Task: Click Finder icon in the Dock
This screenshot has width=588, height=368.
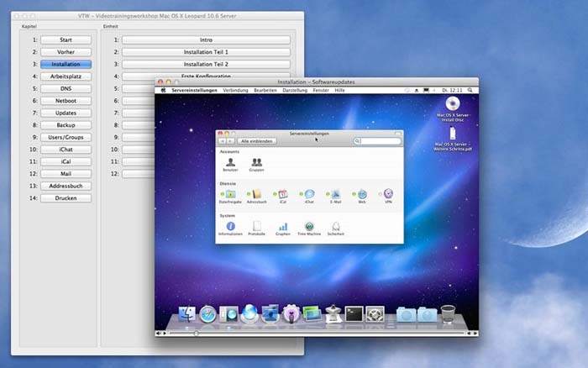Action: tap(186, 314)
